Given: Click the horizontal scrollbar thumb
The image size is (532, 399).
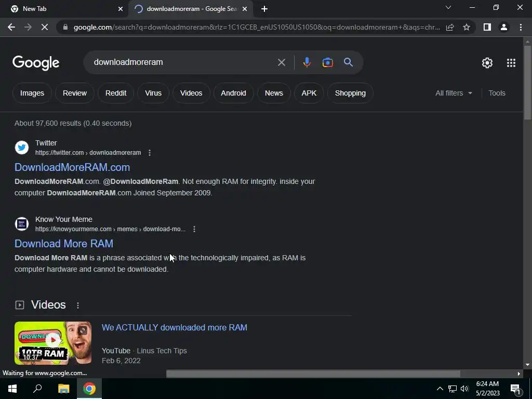Looking at the screenshot, I should (313, 374).
